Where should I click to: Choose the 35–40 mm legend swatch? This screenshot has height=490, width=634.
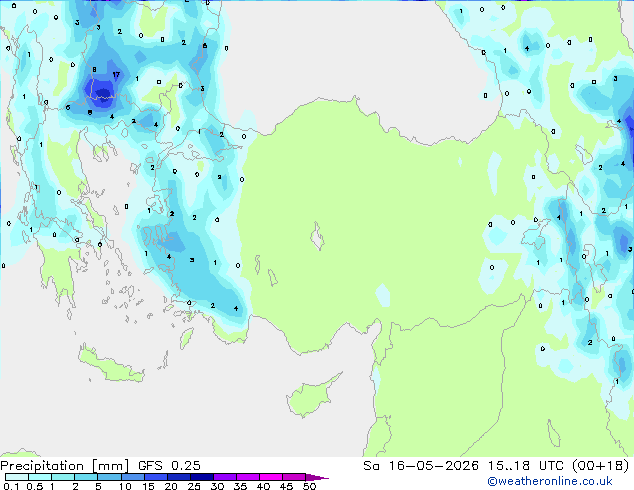coord(247,477)
